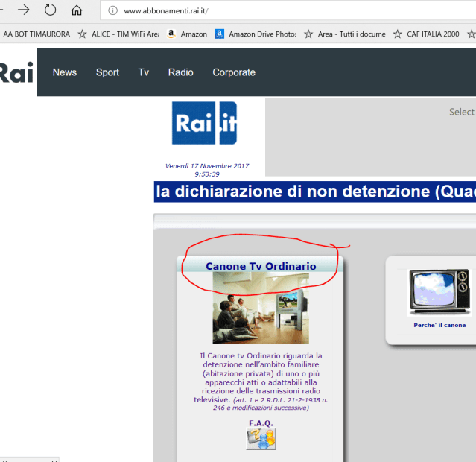The image size is (476, 462).
Task: Click the date Venerdì 17 Novembre 2017 text
Action: pos(207,166)
